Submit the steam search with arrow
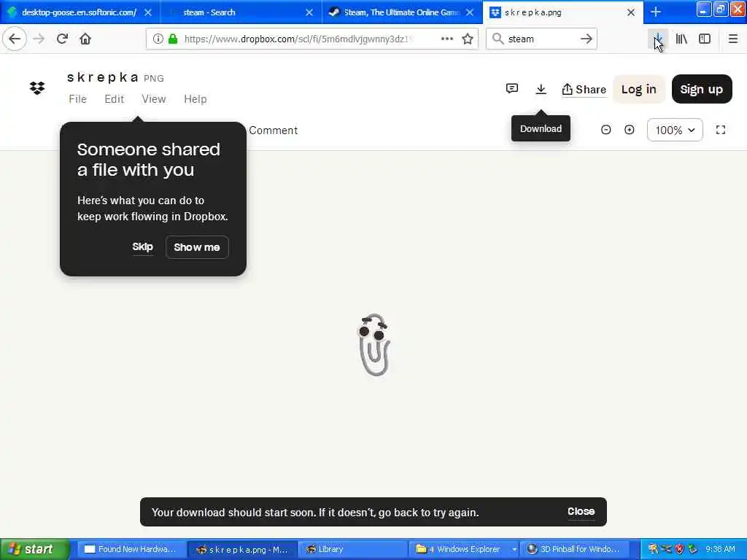The width and height of the screenshot is (747, 560). tap(587, 39)
